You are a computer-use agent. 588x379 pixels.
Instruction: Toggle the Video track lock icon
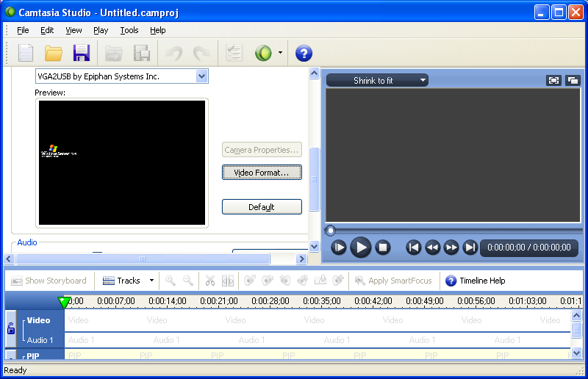[x=11, y=329]
